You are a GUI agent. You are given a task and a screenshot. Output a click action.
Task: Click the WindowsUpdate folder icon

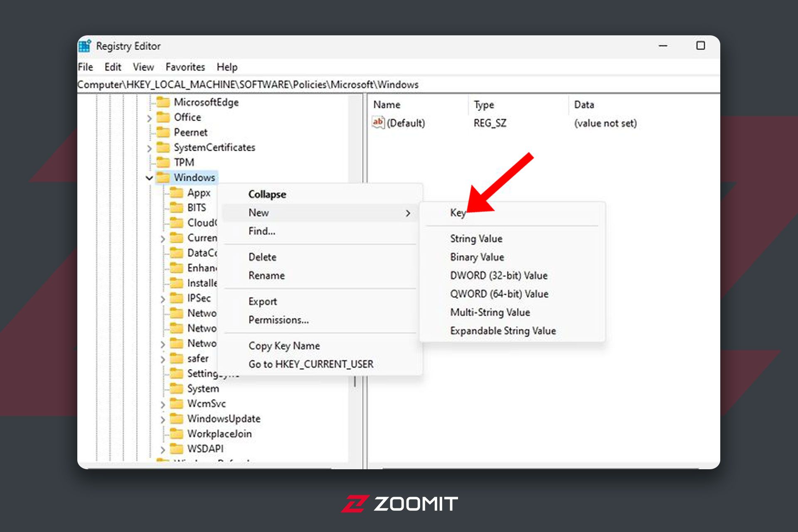coord(177,419)
